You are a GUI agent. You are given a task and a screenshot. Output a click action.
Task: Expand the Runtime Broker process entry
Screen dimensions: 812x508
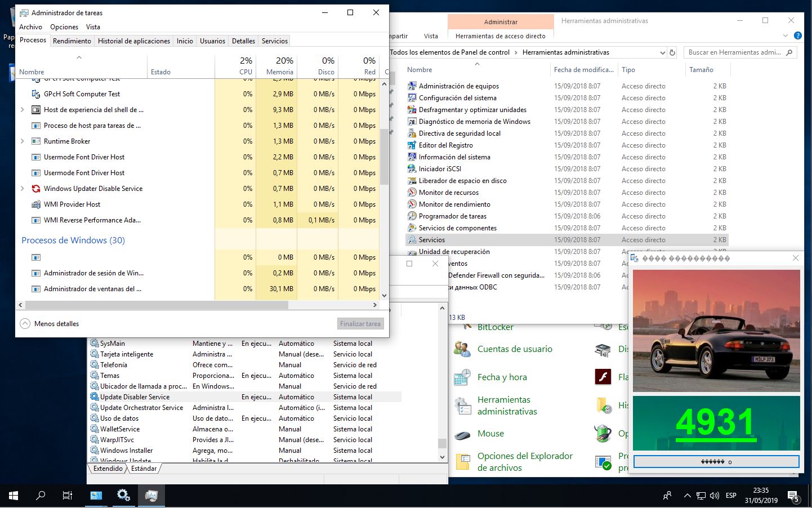(x=23, y=141)
